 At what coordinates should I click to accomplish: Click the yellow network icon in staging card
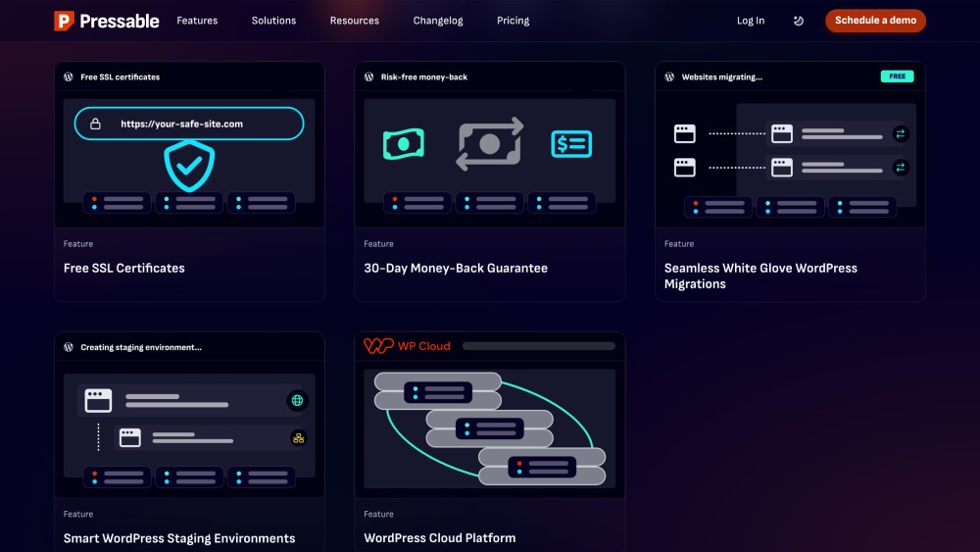point(298,438)
